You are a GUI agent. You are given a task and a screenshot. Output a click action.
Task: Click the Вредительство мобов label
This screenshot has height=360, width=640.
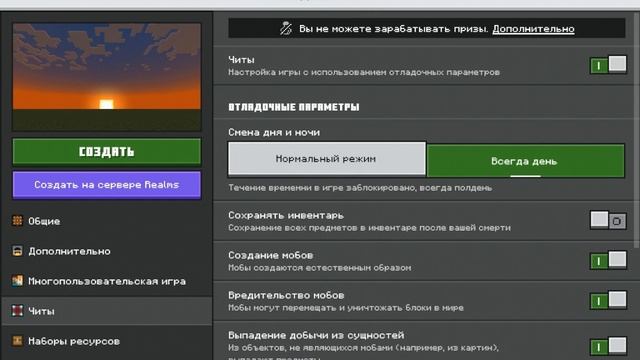(286, 295)
